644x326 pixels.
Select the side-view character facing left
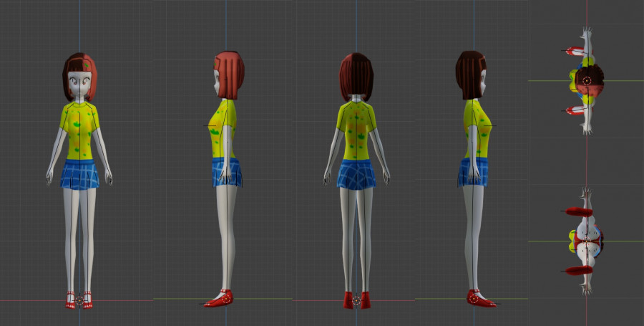[x=224, y=179]
